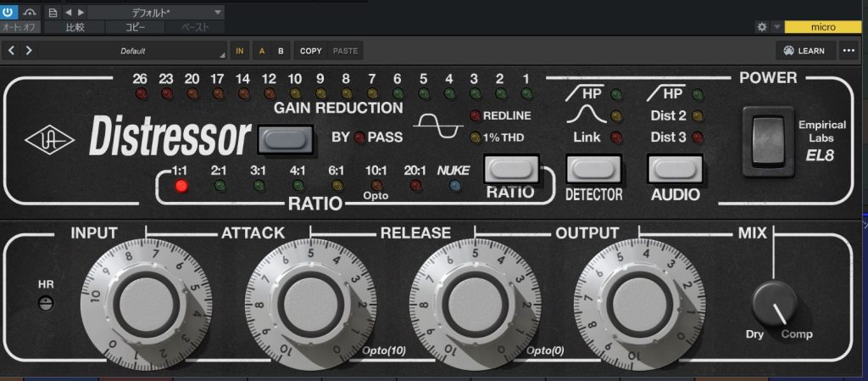
Task: Flip the POWER rocker switch
Action: coord(767,140)
